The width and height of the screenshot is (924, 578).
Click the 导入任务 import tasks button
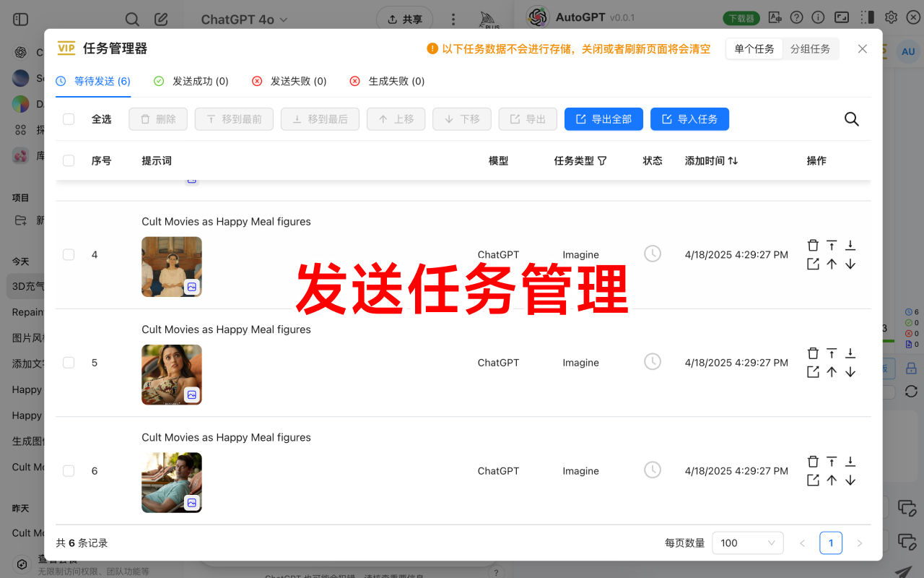(x=689, y=118)
